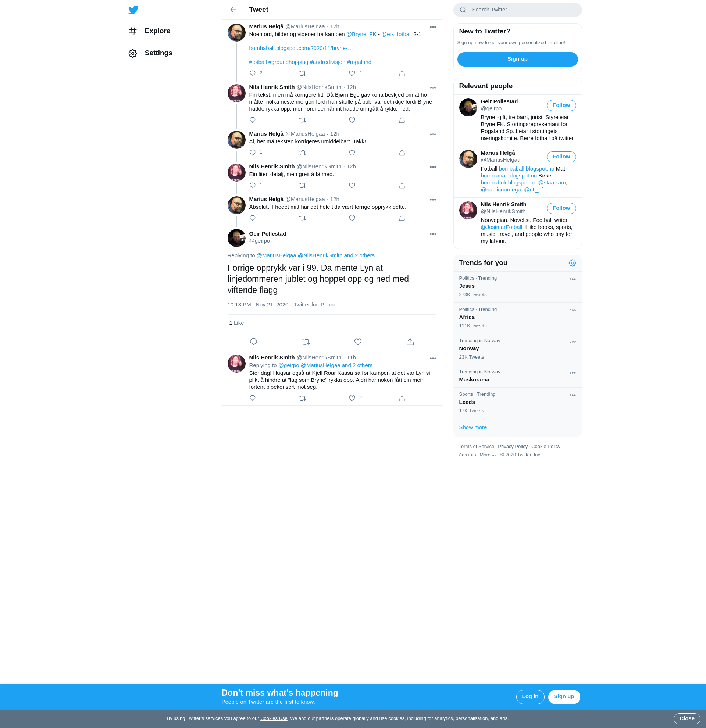Viewport: 706px width, 728px height.
Task: Like the tweet with 4 likes
Action: pyautogui.click(x=352, y=73)
